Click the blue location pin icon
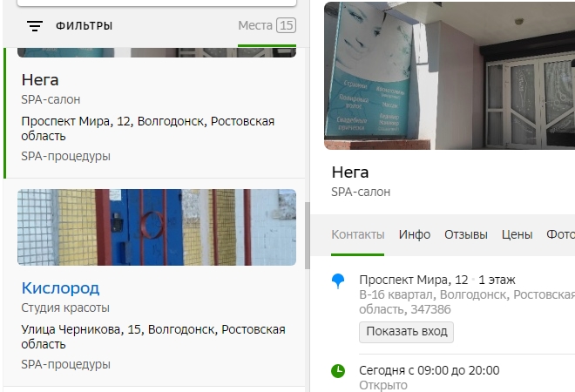 coord(338,281)
